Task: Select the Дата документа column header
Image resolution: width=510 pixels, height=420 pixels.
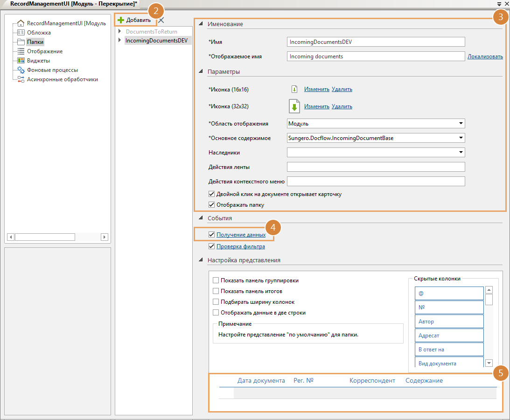Action: coord(261,381)
